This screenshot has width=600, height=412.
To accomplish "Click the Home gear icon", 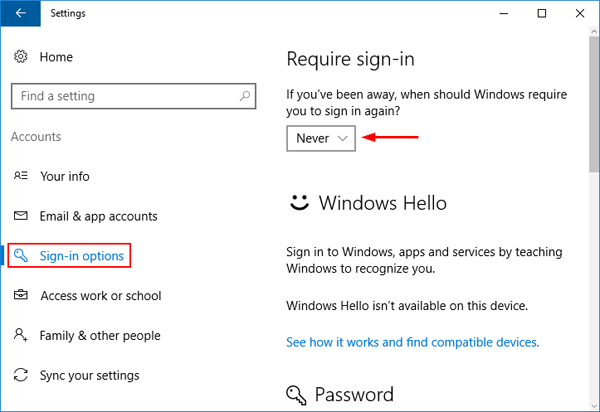I will tap(21, 57).
